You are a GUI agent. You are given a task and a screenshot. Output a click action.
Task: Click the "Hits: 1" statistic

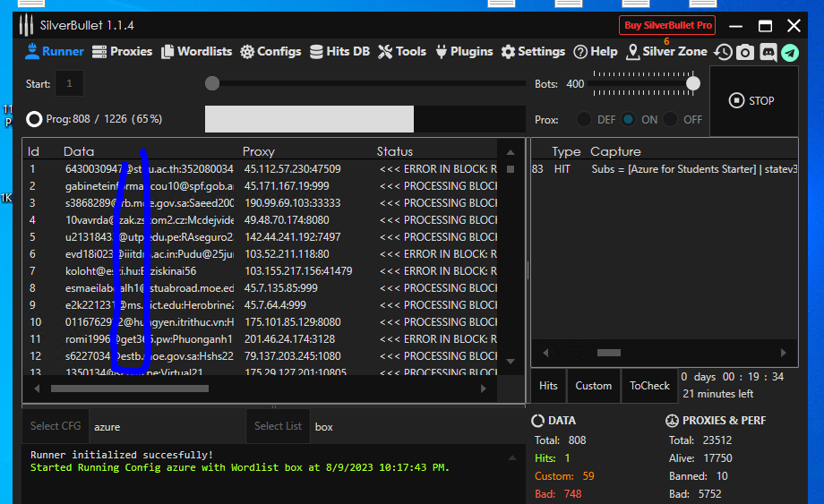553,458
